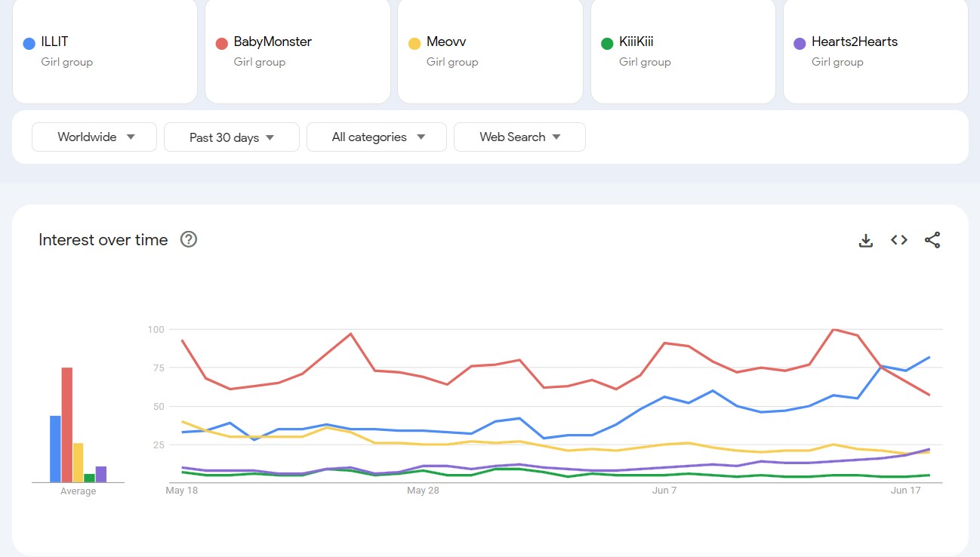The image size is (980, 557).
Task: Change the Past 30 days time range
Action: [x=232, y=137]
